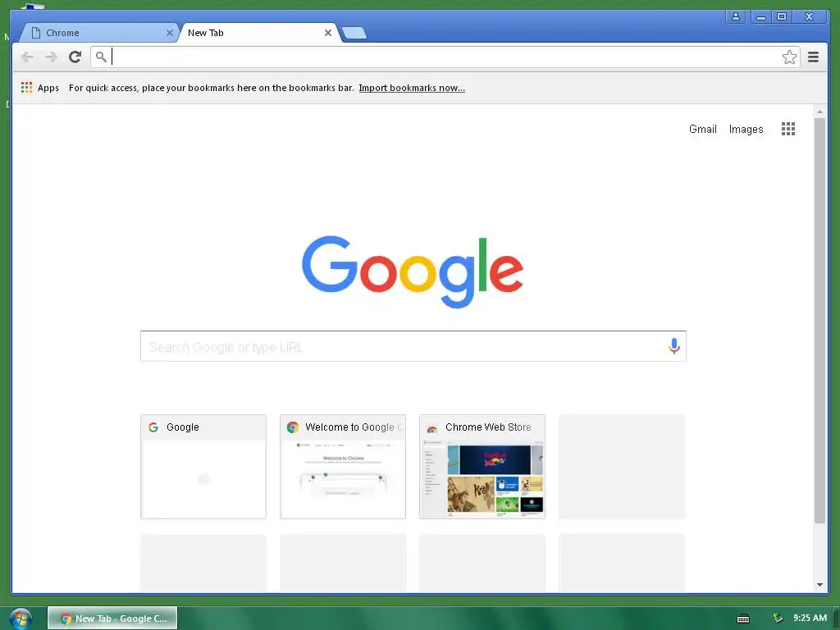This screenshot has height=630, width=840.
Task: Activate New Tab - Google Chrome taskbar button
Action: click(x=112, y=619)
